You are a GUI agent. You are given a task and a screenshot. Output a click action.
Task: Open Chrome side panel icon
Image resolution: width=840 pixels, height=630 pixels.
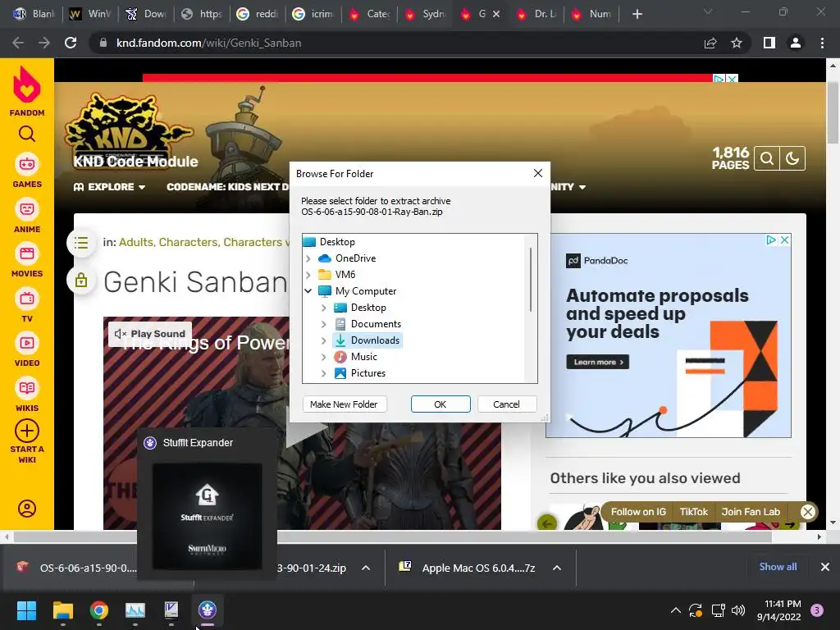pos(769,43)
